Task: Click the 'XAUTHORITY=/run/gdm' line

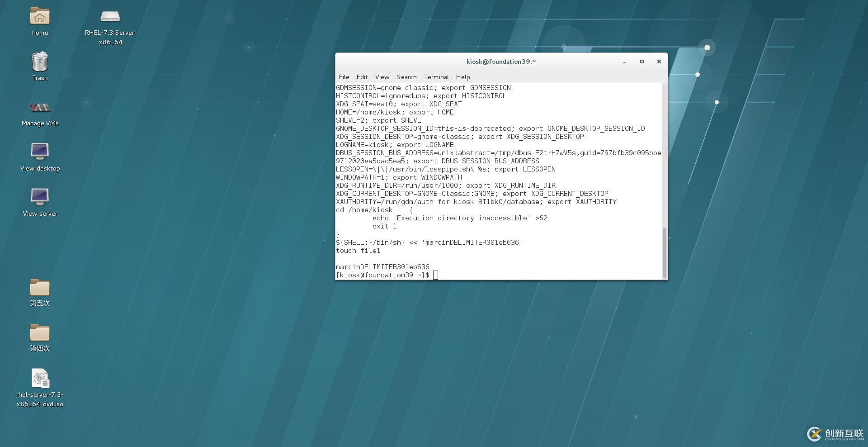Action: [x=476, y=202]
